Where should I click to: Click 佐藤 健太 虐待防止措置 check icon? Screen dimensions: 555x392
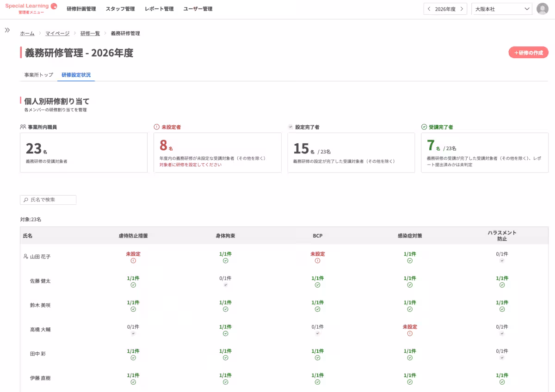click(133, 285)
